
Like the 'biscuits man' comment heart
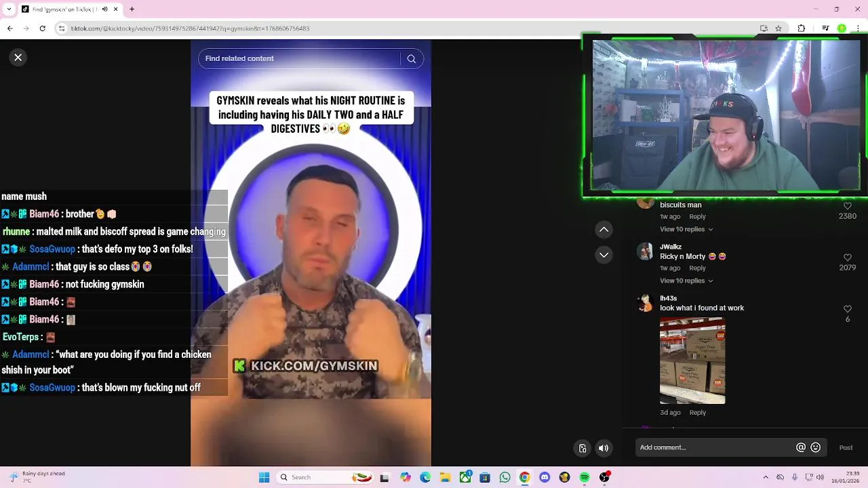click(x=847, y=206)
